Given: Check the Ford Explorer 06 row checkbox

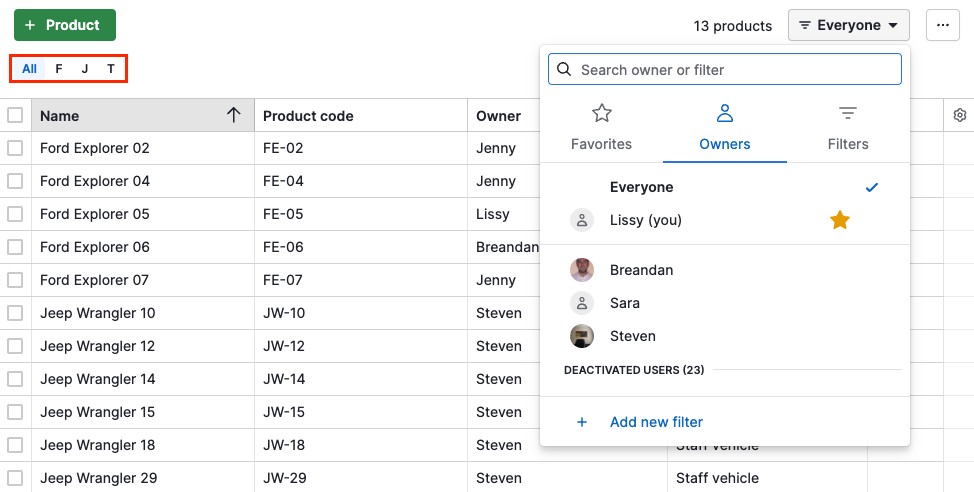Looking at the screenshot, I should pyautogui.click(x=15, y=247).
